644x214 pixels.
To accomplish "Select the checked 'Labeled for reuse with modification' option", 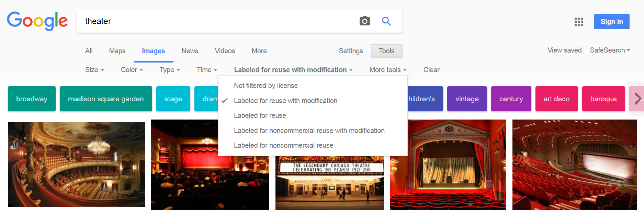I will 285,101.
